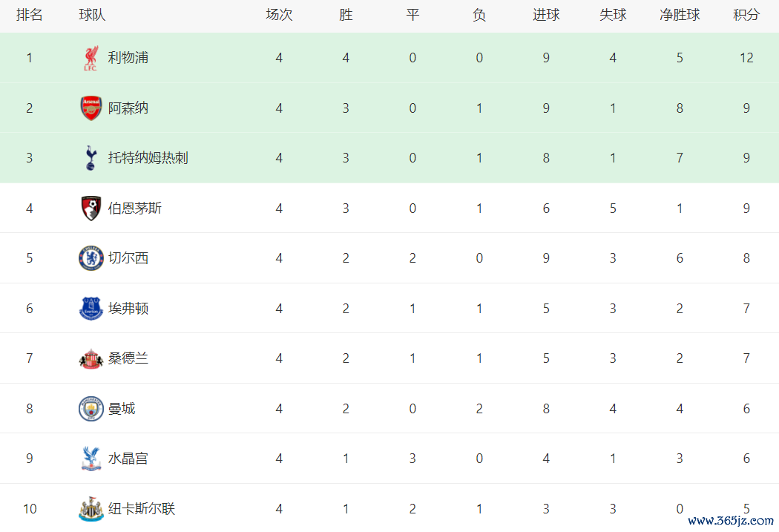Click the Tottenham Hotspur crest icon
Viewport: 779px width, 532px height.
[x=91, y=158]
